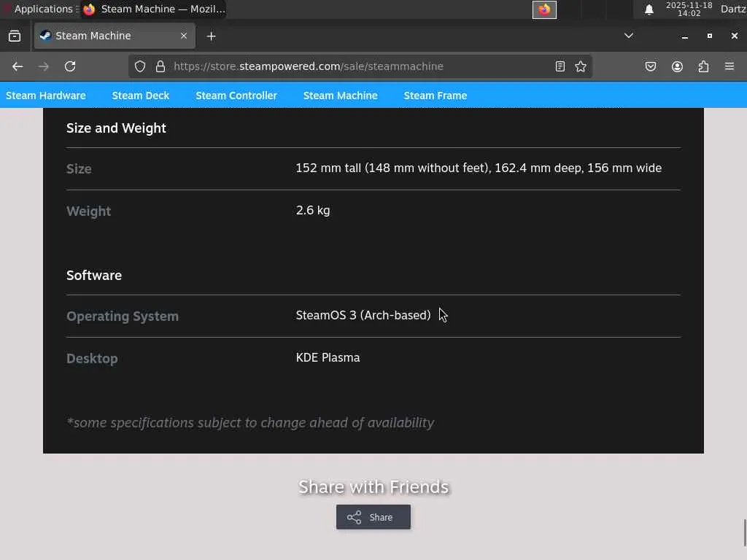Click the 'Software' heading
Image resolution: width=747 pixels, height=560 pixels.
coord(94,275)
